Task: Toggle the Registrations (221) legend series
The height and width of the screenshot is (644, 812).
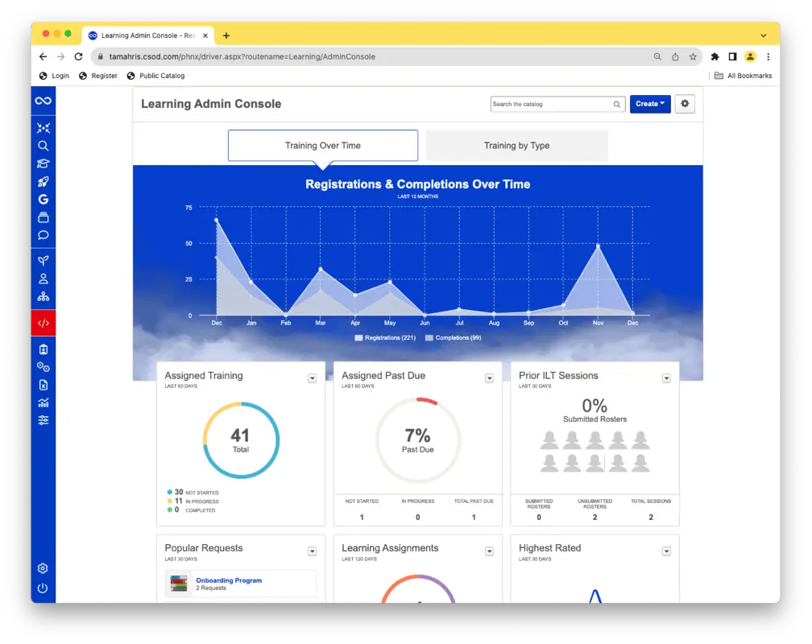Action: pyautogui.click(x=385, y=338)
